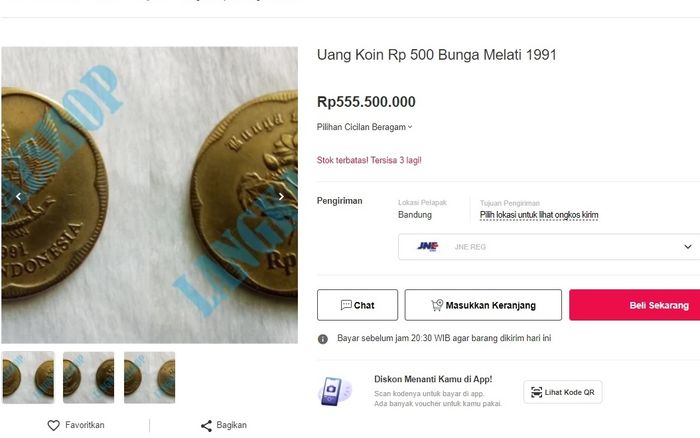Click the app discount phone icon

334,391
